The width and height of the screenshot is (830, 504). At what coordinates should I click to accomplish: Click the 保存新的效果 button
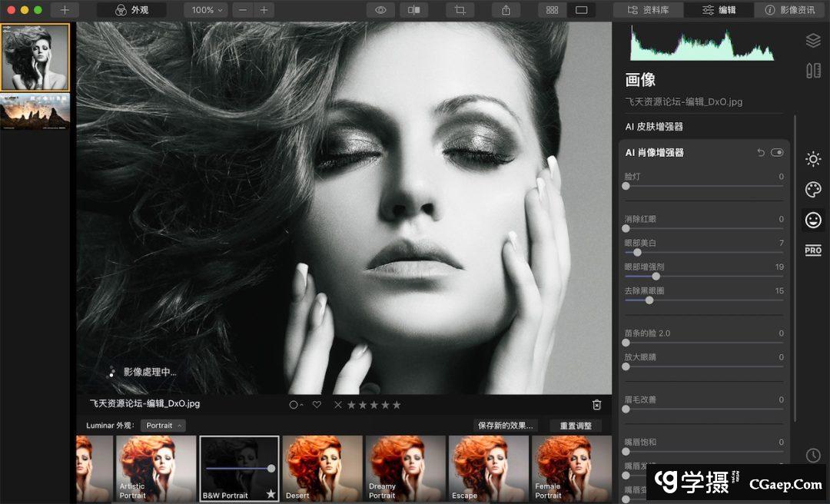pos(506,426)
